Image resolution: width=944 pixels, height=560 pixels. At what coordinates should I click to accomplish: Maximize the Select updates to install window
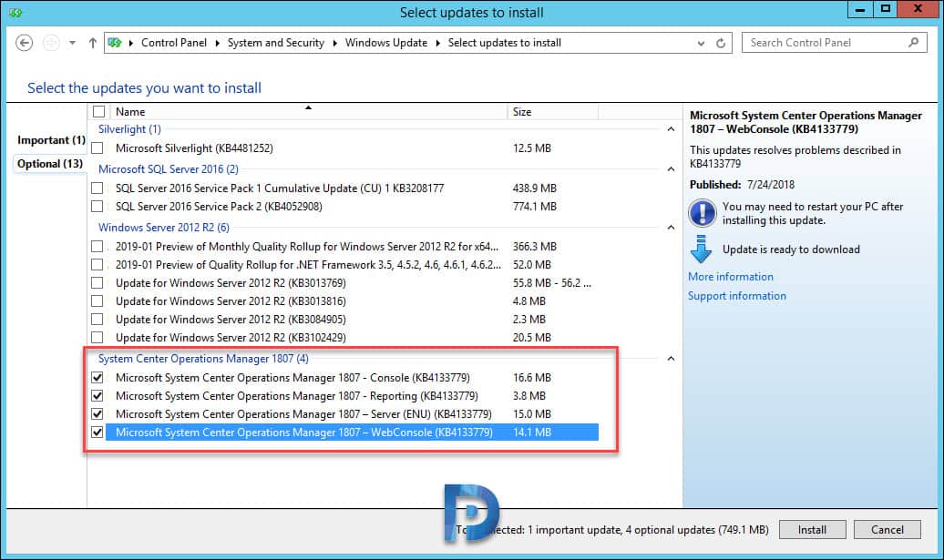click(885, 8)
